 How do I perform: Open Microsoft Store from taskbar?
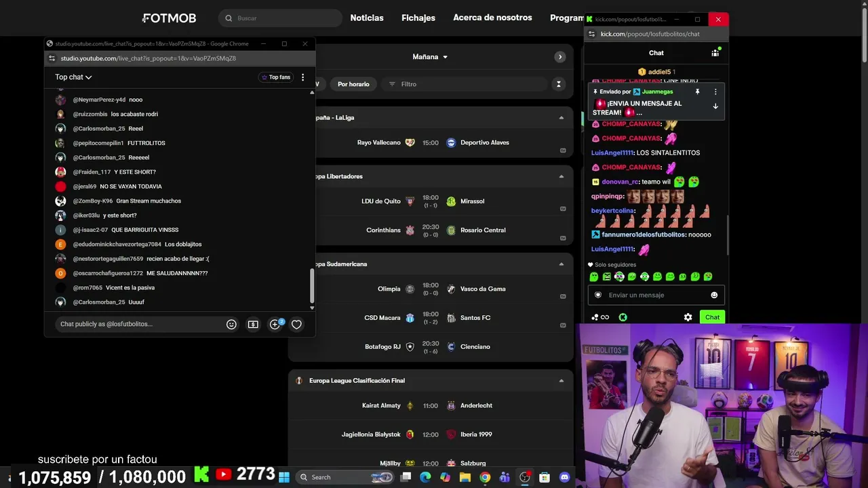pos(545,477)
